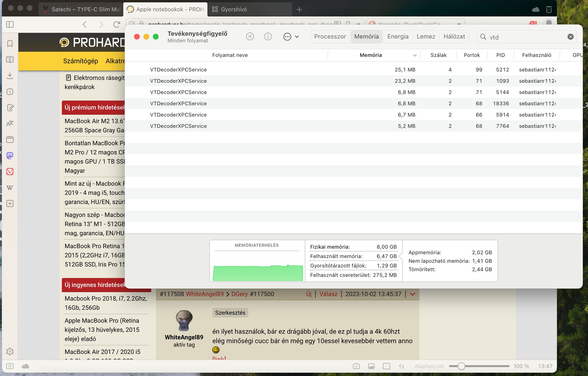Toggle images icon in status bar

coord(371,366)
